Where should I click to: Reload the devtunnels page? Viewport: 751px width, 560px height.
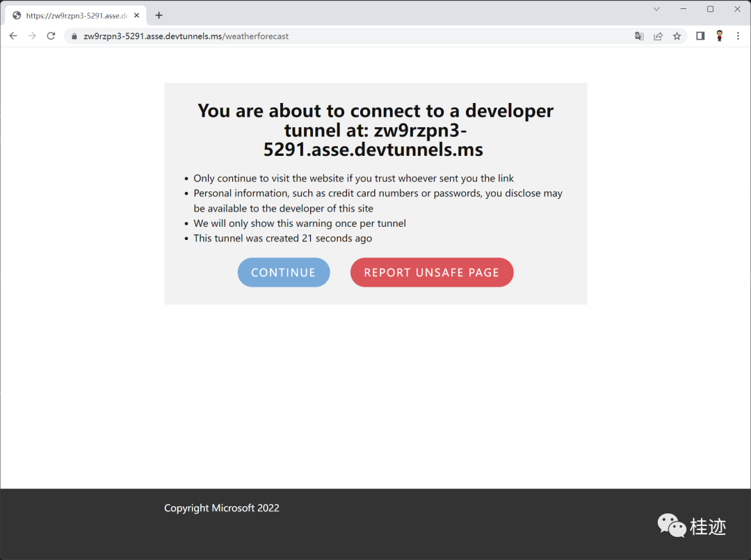51,36
